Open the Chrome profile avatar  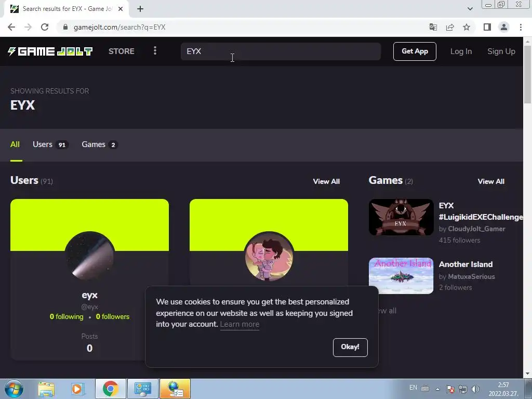[x=504, y=27]
